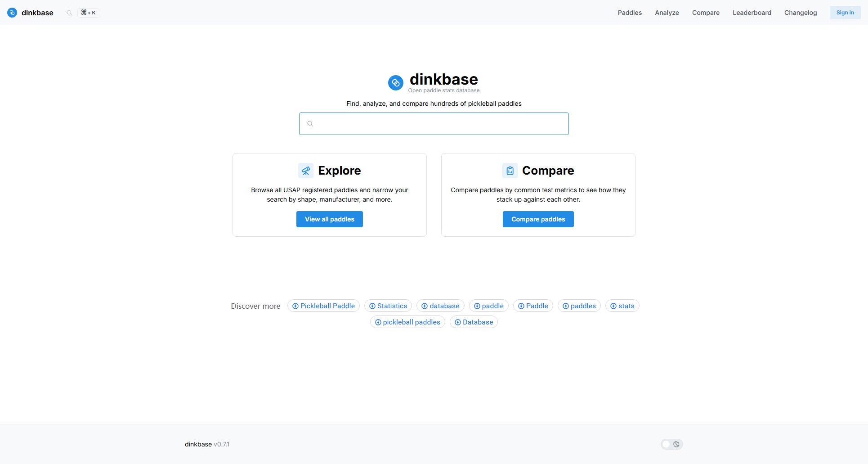
Task: Toggle dark mode switch in footer
Action: click(x=672, y=444)
